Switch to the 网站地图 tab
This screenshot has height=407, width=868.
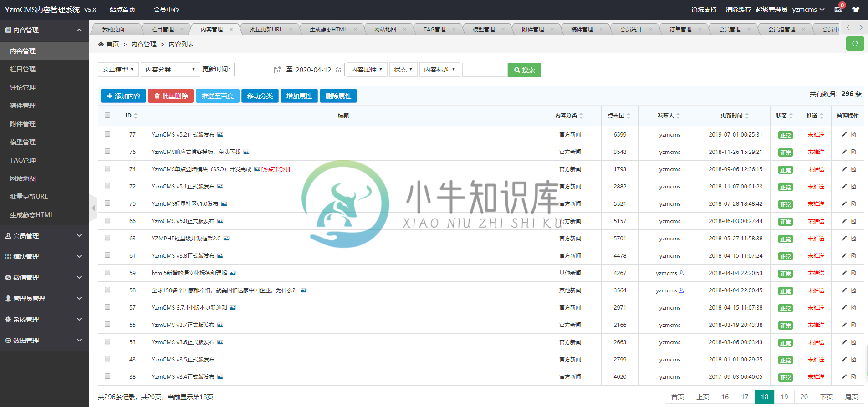(x=385, y=29)
